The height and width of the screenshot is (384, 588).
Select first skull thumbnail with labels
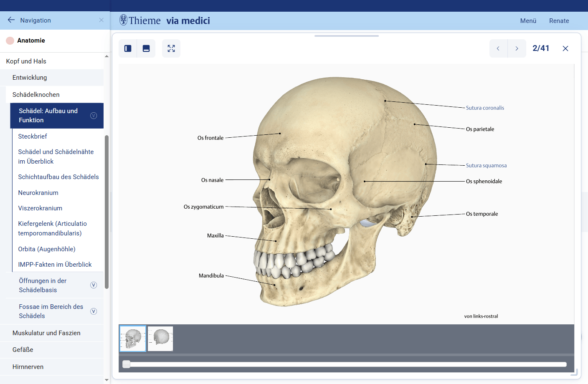pos(133,339)
